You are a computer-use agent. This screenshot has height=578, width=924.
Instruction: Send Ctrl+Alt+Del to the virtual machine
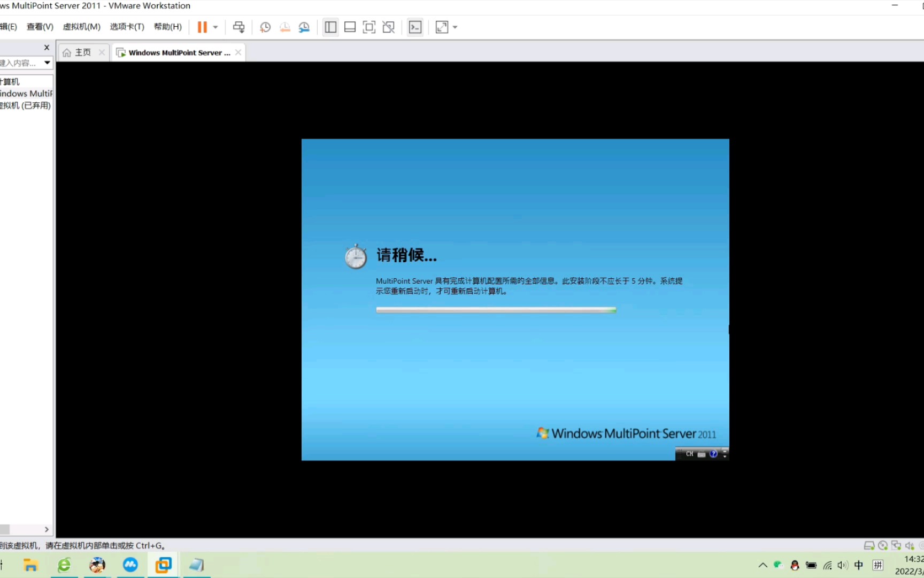(238, 27)
